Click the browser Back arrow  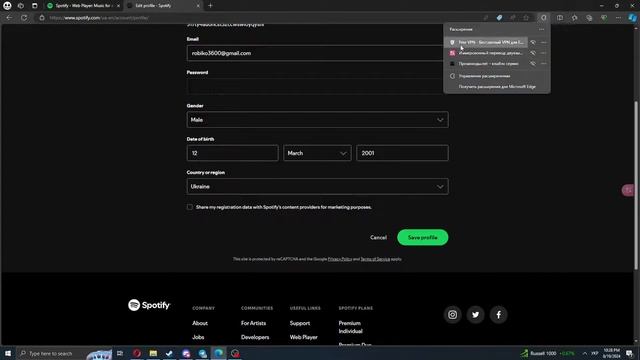(9, 18)
